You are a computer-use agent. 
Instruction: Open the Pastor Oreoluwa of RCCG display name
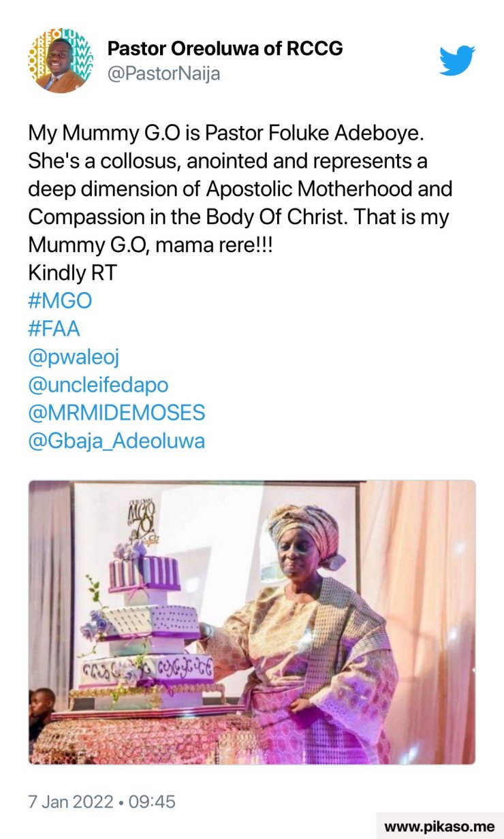[225, 49]
